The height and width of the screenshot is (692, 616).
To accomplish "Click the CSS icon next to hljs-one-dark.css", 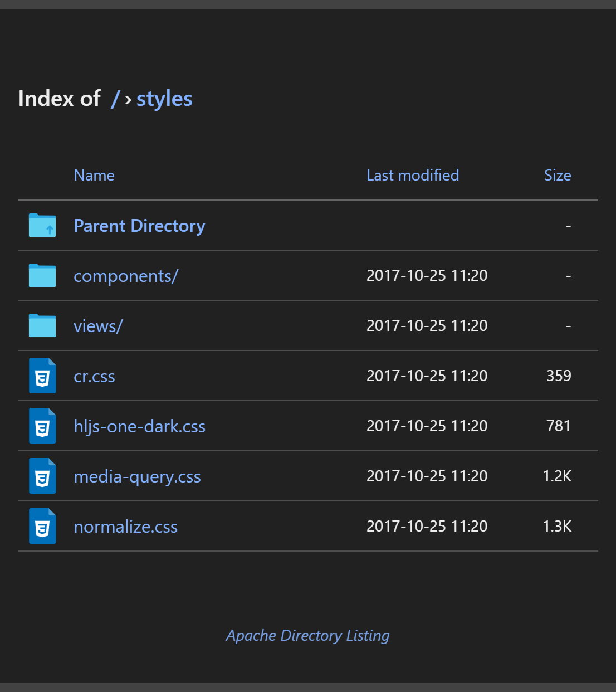I will tap(42, 426).
